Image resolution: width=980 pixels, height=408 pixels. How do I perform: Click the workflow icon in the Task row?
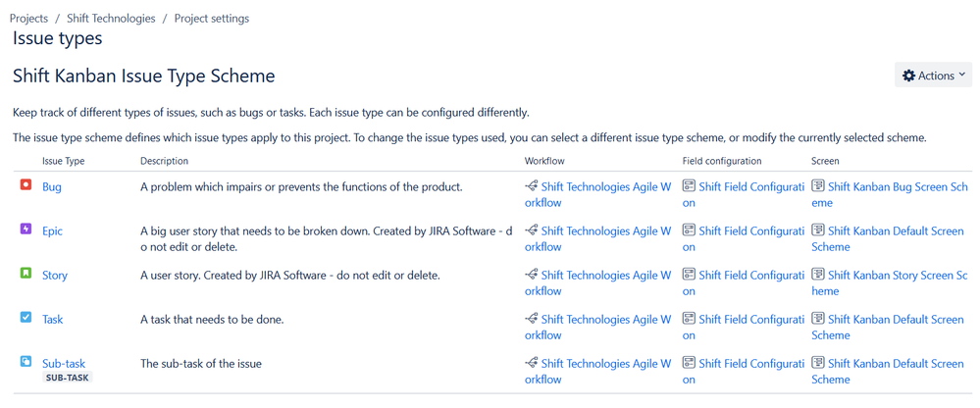(x=532, y=320)
